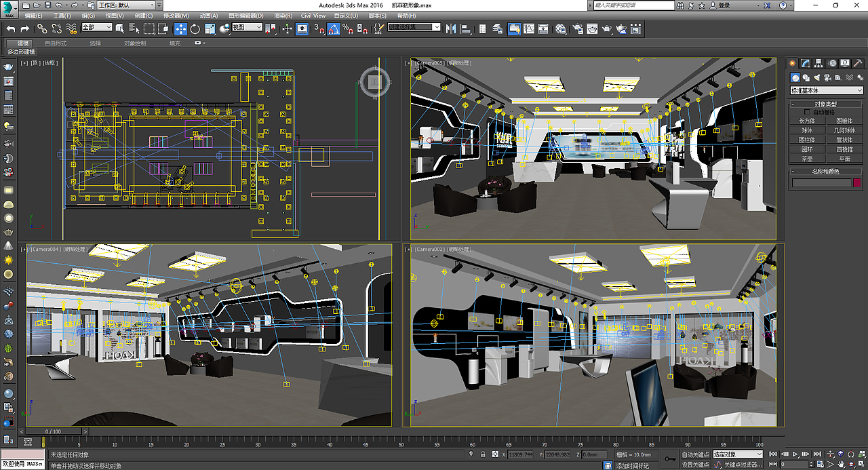Open the Cameras category in Create panel
Image resolution: width=868 pixels, height=470 pixels.
(x=828, y=77)
